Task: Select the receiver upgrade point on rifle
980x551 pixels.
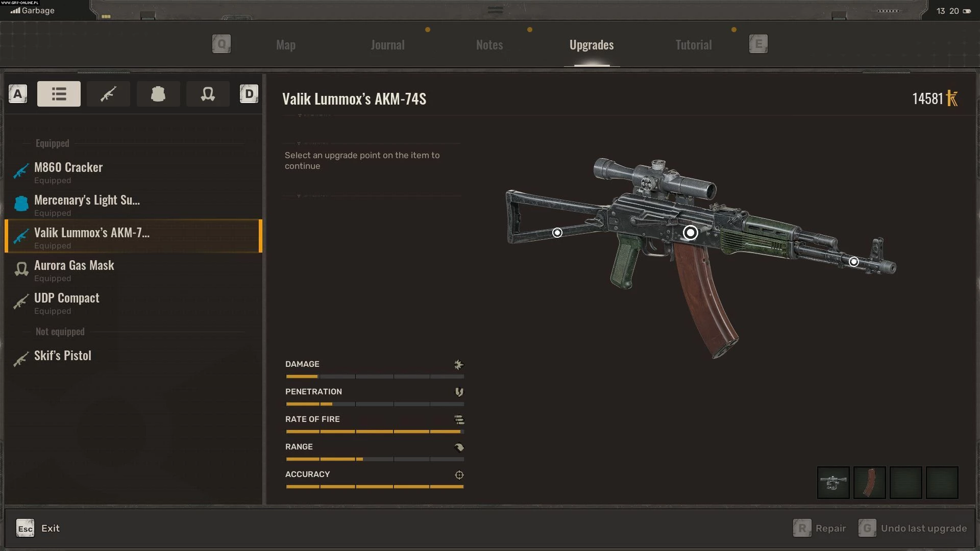Action: [690, 233]
